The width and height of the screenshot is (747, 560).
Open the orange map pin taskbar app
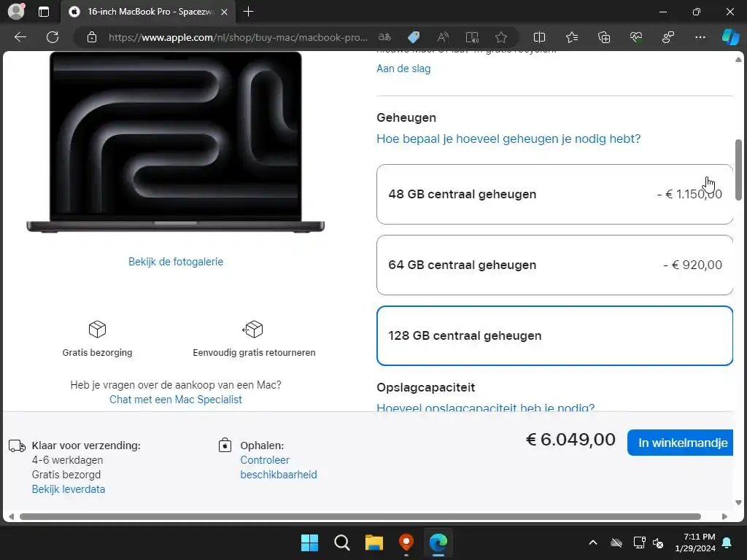(406, 542)
